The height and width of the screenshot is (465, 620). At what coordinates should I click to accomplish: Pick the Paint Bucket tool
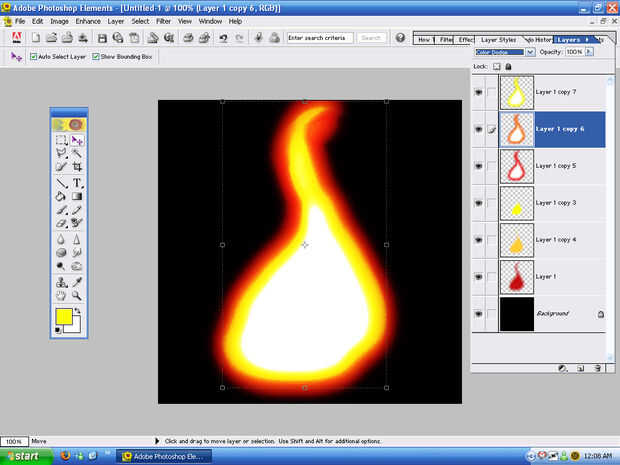62,197
